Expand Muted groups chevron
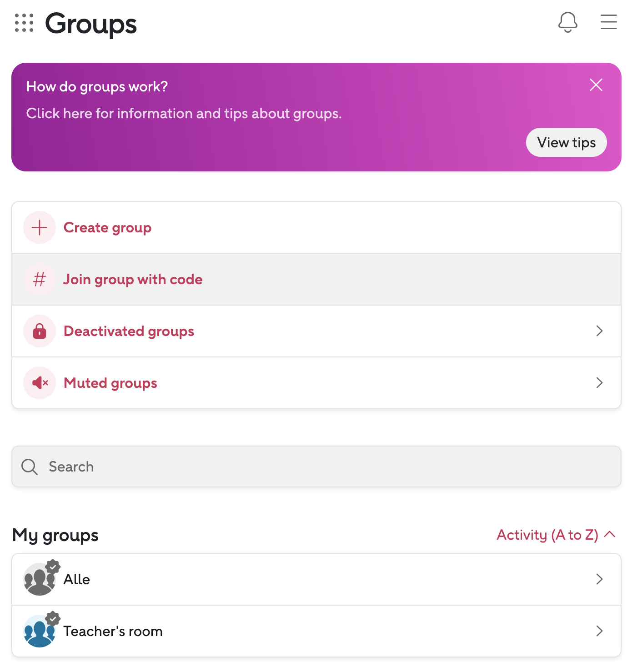The image size is (632, 672). [x=599, y=383]
